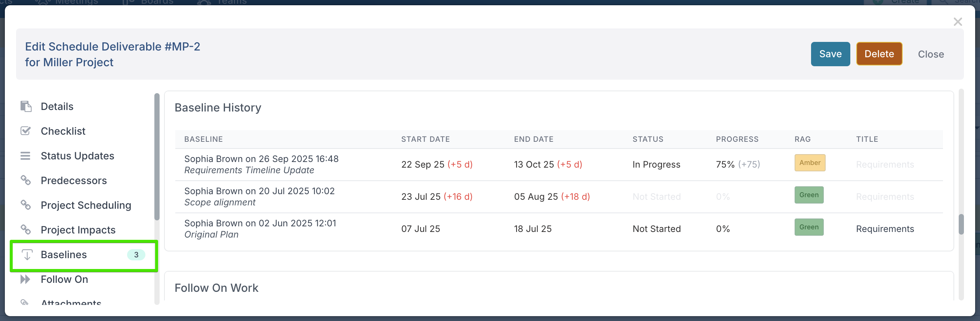
Task: Click the Project Impacts link icon
Action: click(x=25, y=230)
